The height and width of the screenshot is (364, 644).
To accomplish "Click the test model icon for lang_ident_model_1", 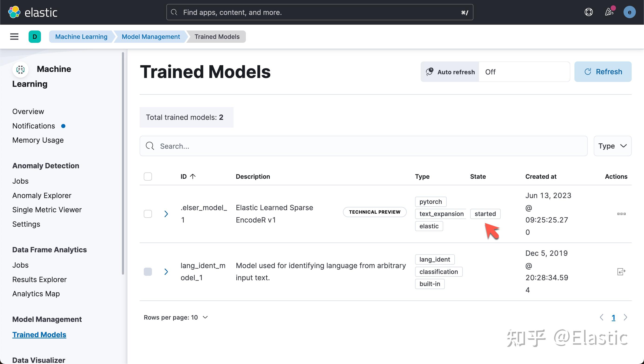I will (622, 272).
